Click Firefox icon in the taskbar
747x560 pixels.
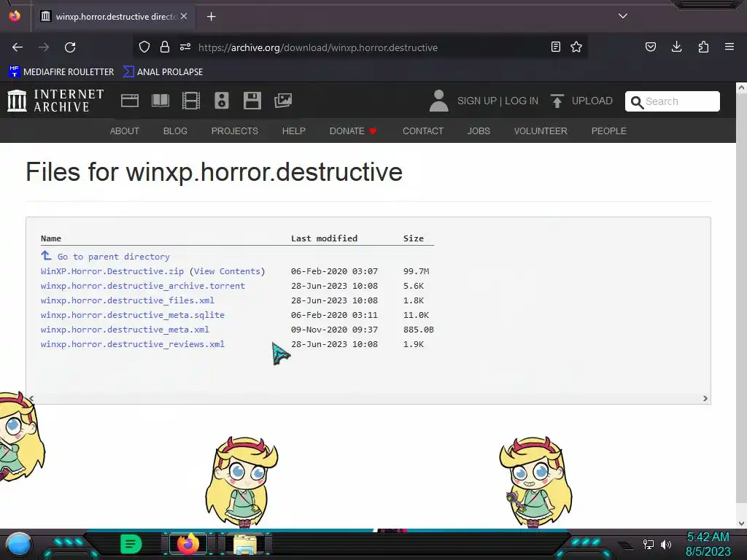tap(187, 544)
